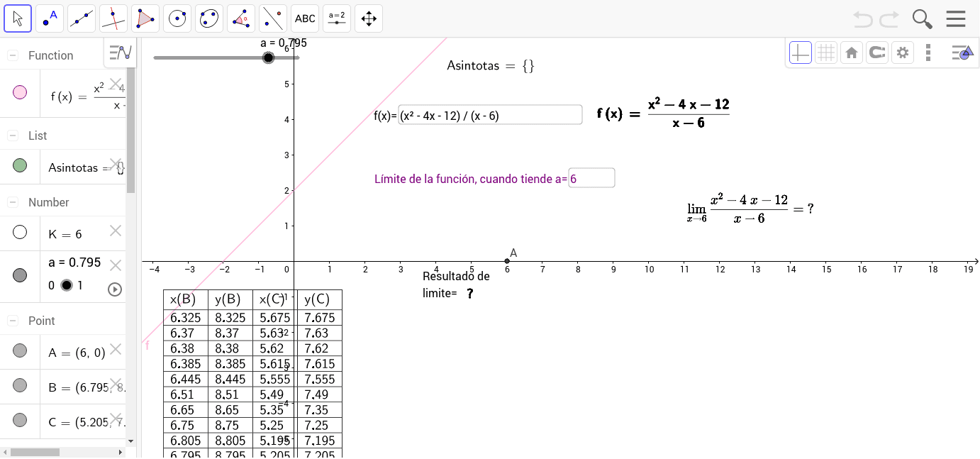Toggle axes display in style bar
The image size is (980, 459).
(x=801, y=52)
